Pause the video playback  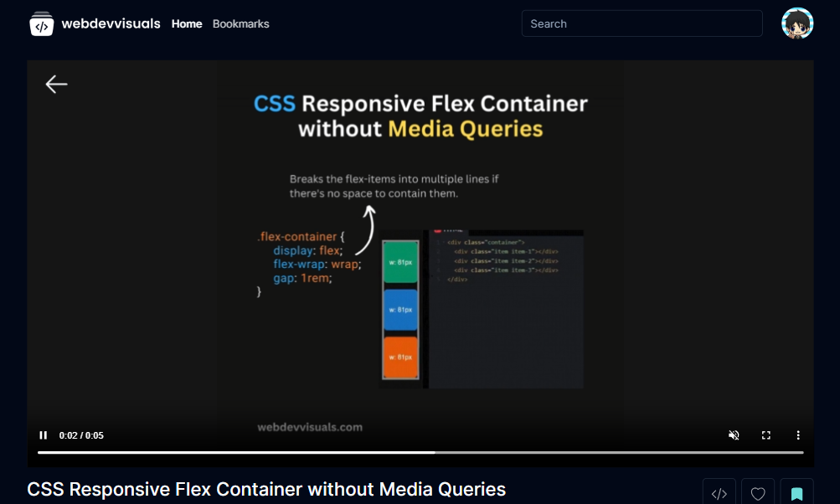point(44,435)
